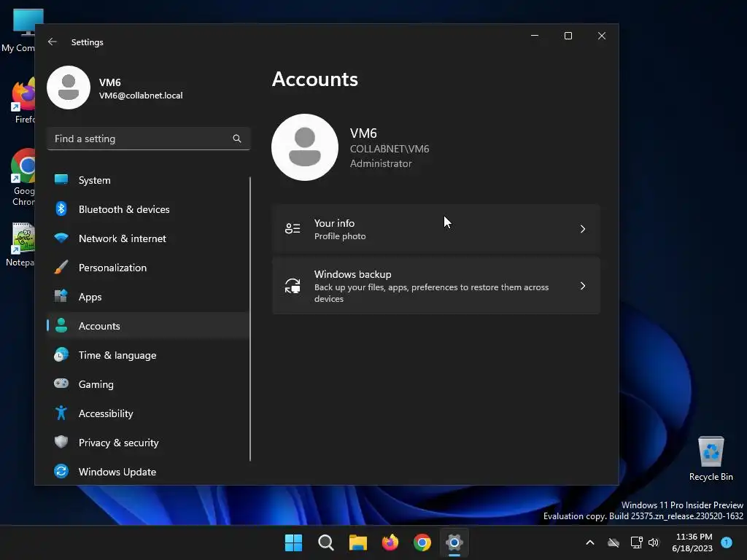Expand Your info with its chevron
Viewport: 747px width, 560px height.
coord(583,229)
